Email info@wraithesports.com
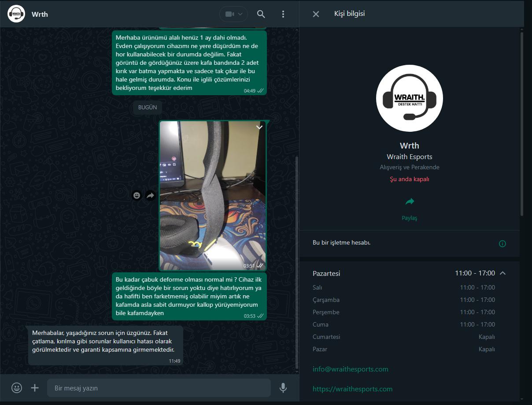 point(350,369)
